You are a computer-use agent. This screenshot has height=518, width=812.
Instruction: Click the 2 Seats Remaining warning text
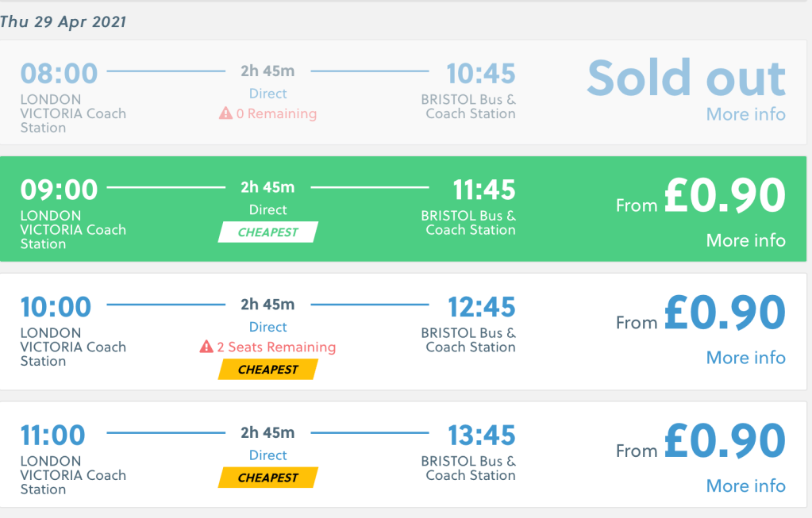276,347
